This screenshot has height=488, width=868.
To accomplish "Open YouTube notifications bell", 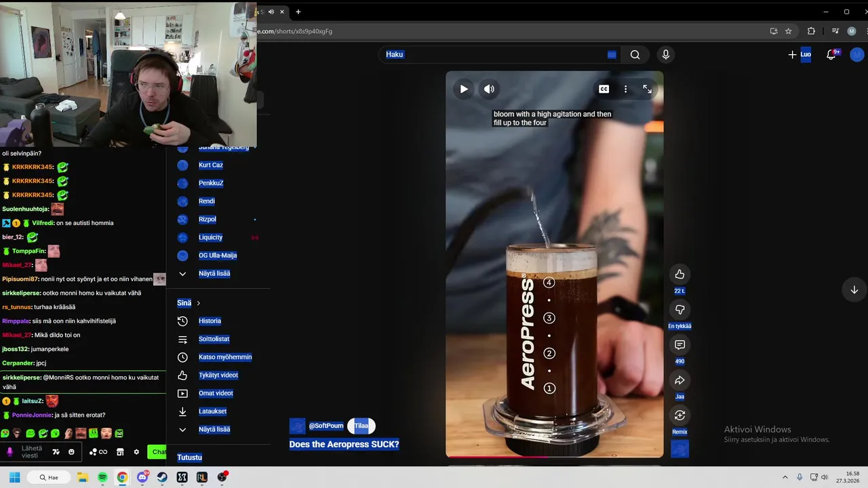I will [831, 55].
